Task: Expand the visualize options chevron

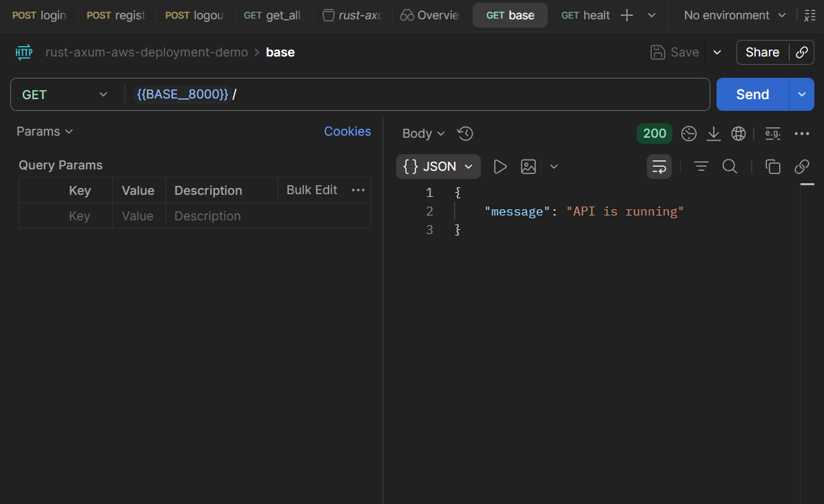Action: pyautogui.click(x=554, y=167)
